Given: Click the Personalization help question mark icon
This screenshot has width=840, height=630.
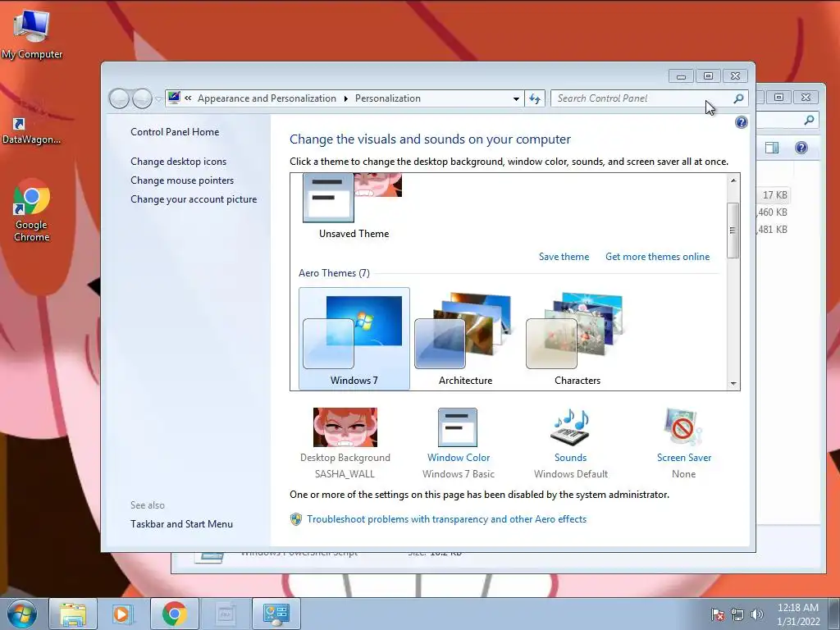Looking at the screenshot, I should (741, 122).
